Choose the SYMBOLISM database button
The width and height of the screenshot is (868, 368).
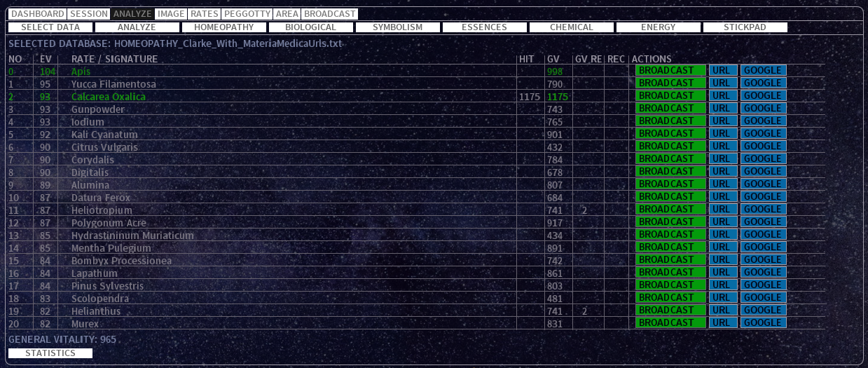click(397, 27)
